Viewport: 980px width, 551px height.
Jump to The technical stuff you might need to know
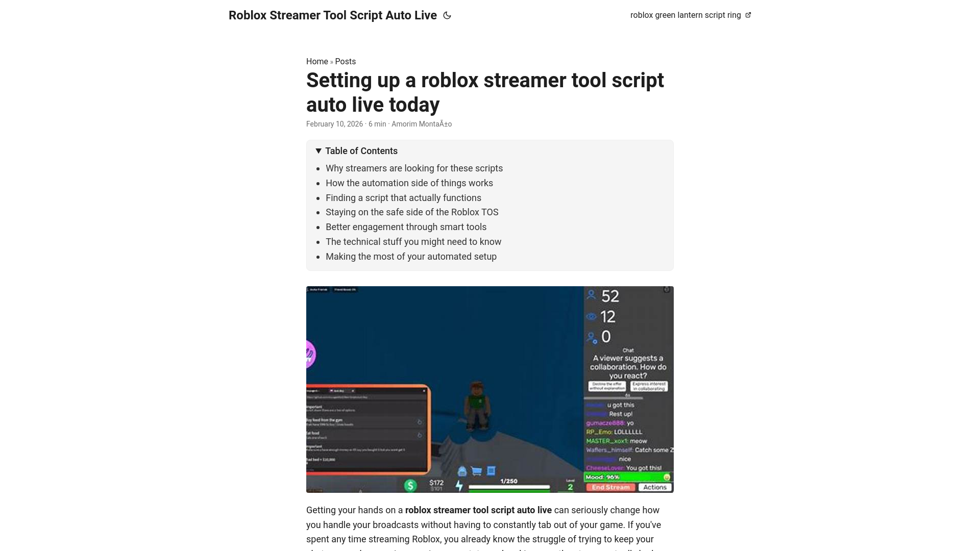(x=413, y=242)
